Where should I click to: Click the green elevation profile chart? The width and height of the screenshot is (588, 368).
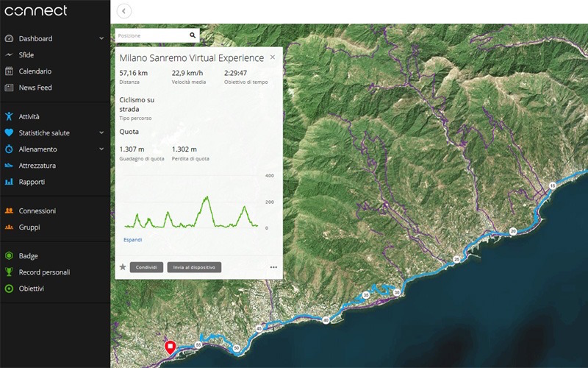[191, 213]
